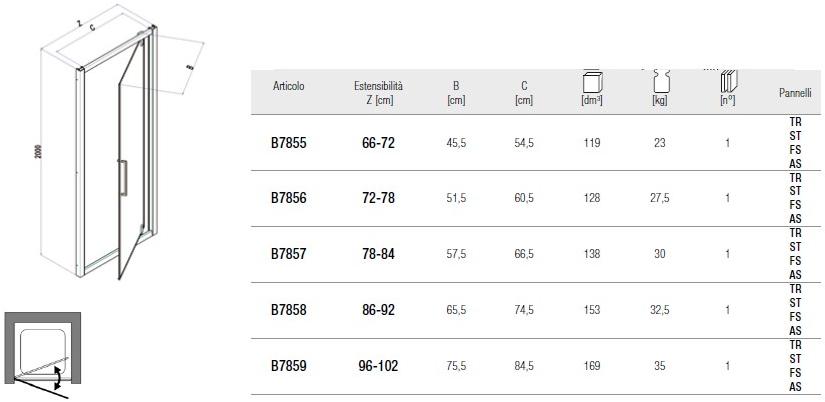Select article code B7856
Viewport: 825px width, 402px height.
(288, 198)
